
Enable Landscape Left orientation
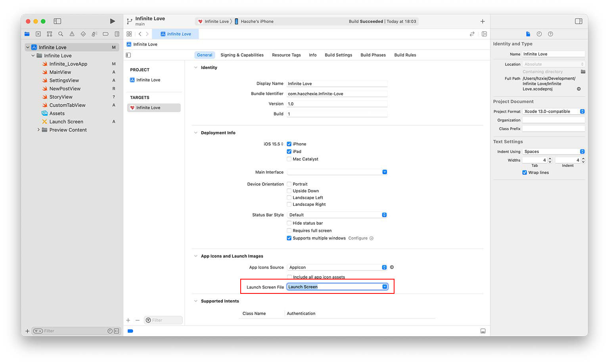289,197
